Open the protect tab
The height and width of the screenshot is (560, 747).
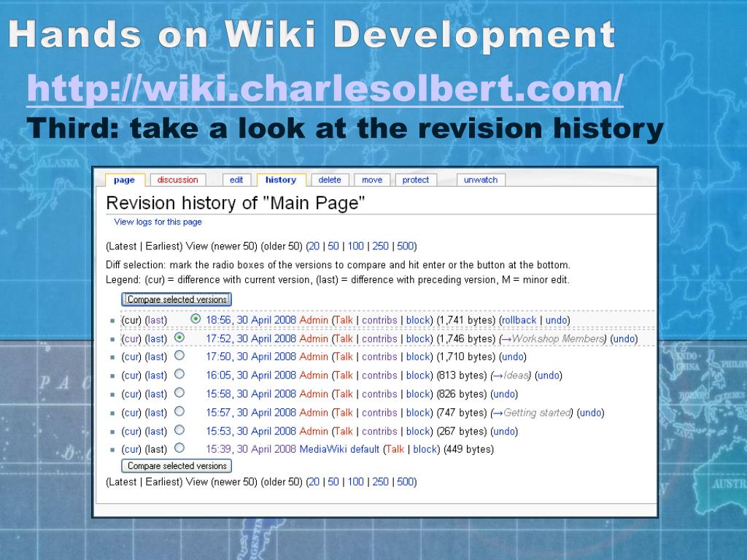click(415, 180)
